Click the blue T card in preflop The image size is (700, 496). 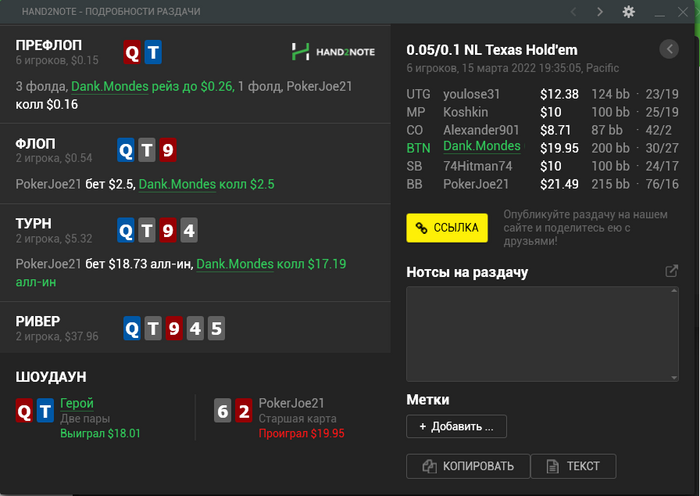tap(153, 52)
